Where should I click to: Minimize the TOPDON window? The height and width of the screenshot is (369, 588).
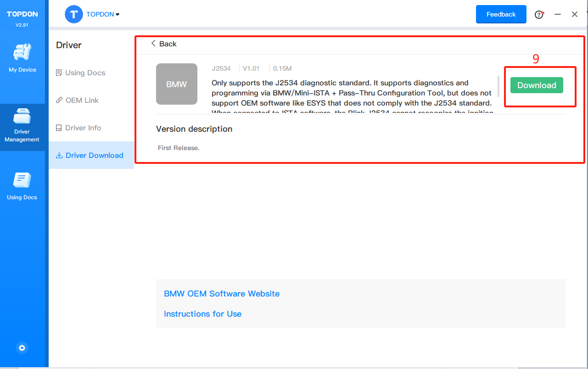pos(558,15)
